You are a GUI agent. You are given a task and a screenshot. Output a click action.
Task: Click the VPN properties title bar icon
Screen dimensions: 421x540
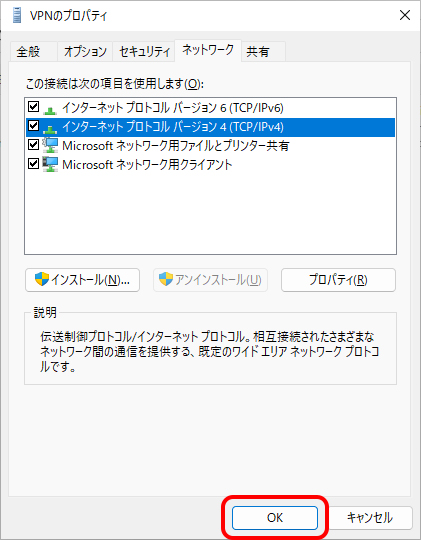(16, 15)
